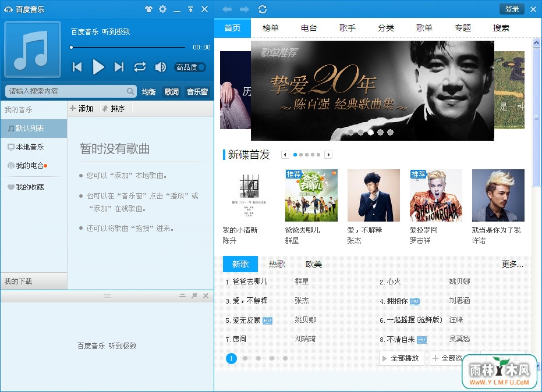Select the 热歌 hot songs tab

click(277, 264)
